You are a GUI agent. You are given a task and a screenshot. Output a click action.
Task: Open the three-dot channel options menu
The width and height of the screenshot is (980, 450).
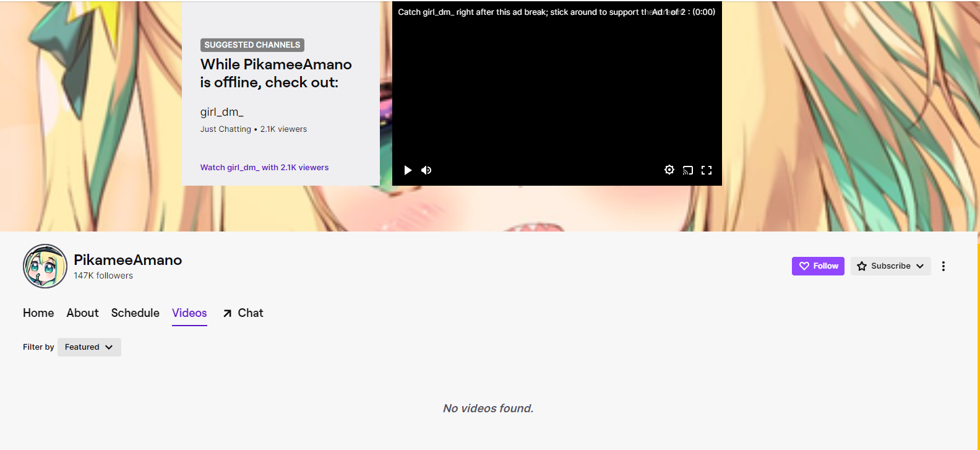coord(943,266)
